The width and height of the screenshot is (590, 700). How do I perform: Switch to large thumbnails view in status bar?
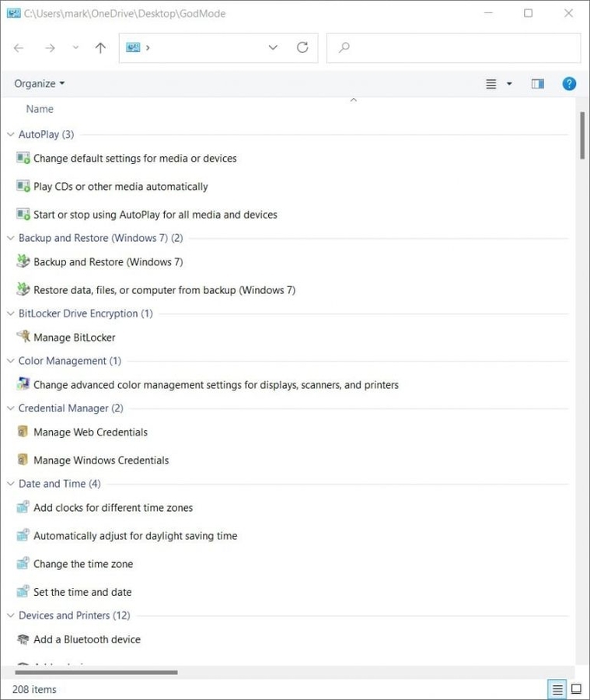click(576, 689)
